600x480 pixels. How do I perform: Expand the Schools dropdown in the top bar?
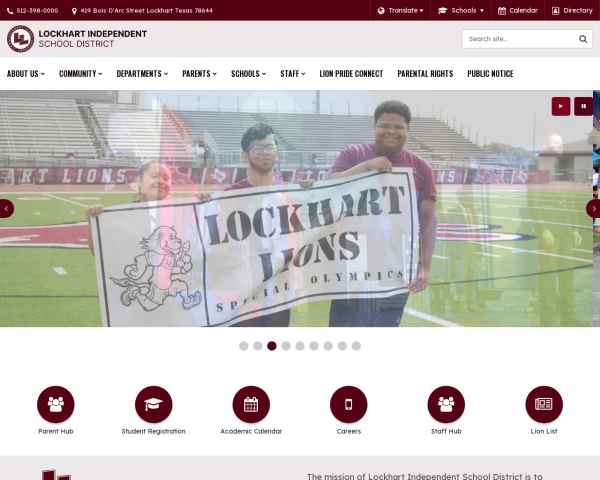click(x=461, y=10)
